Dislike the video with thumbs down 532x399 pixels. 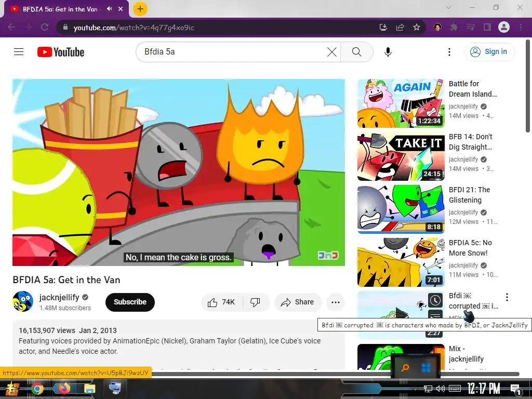pos(256,302)
